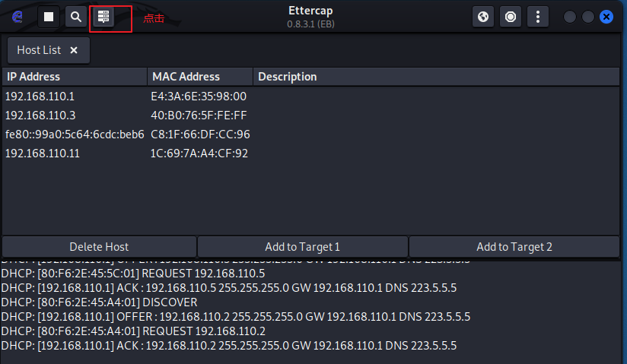Click the Delete Host button
This screenshot has width=627, height=364.
click(x=99, y=247)
